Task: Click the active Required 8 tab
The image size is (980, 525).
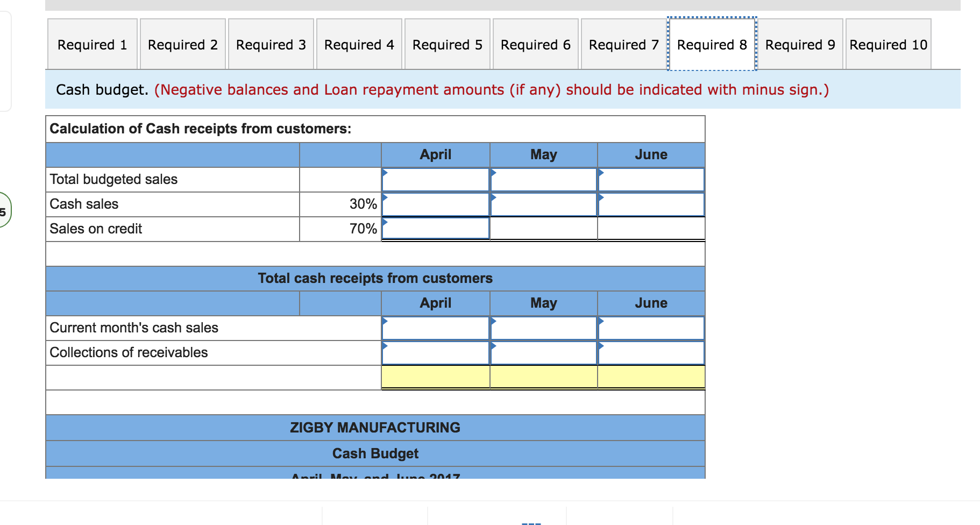Action: click(x=711, y=44)
